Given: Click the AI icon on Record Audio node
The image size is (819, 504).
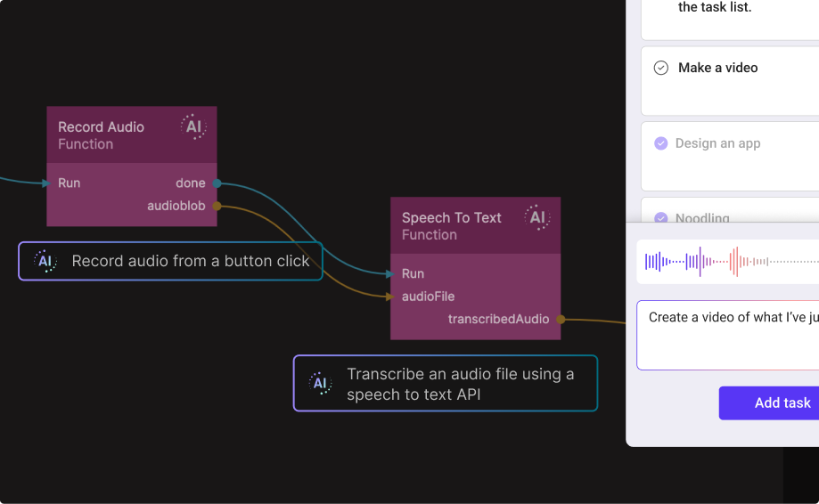Looking at the screenshot, I should click(x=193, y=126).
